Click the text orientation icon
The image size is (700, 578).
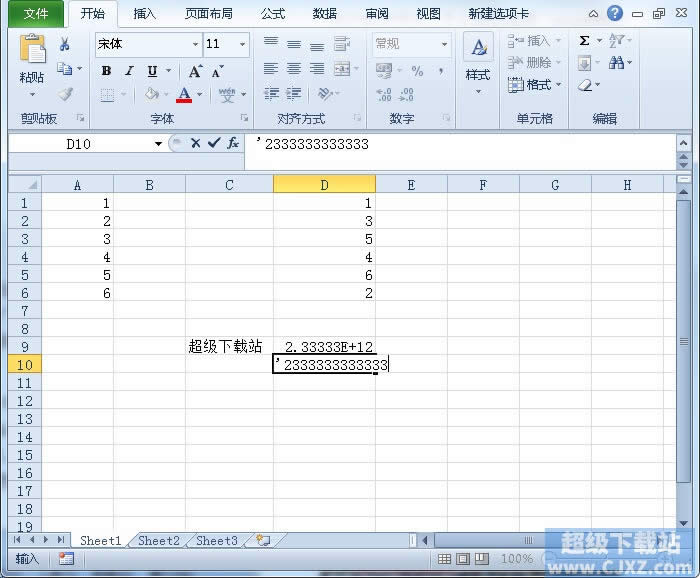click(325, 93)
